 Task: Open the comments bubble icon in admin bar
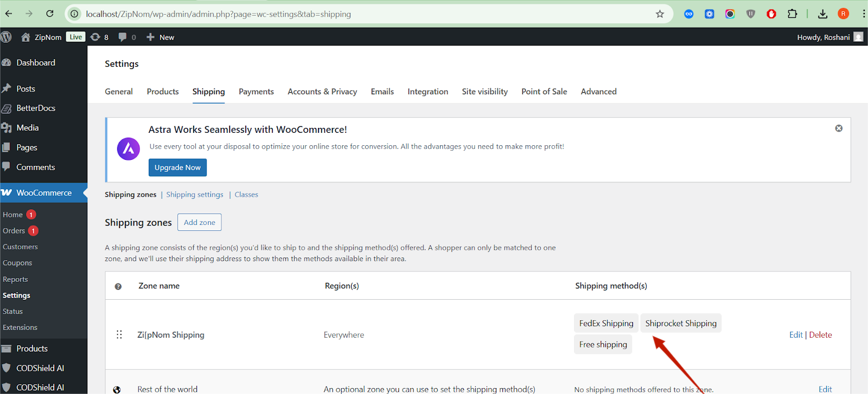pyautogui.click(x=123, y=37)
